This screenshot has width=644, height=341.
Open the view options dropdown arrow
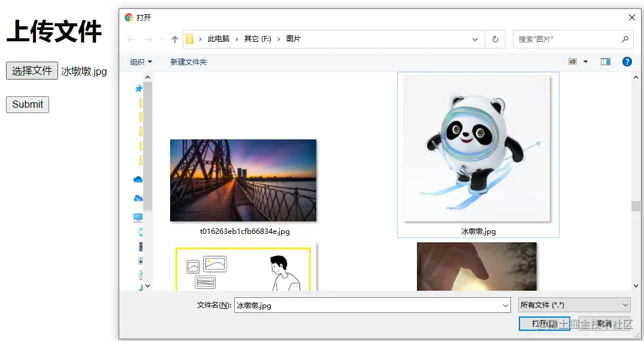click(585, 62)
